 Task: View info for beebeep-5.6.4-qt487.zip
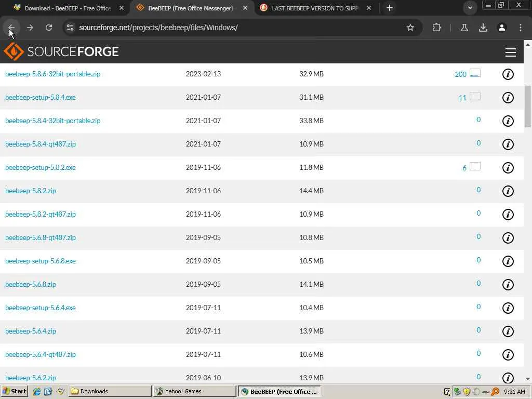(508, 355)
